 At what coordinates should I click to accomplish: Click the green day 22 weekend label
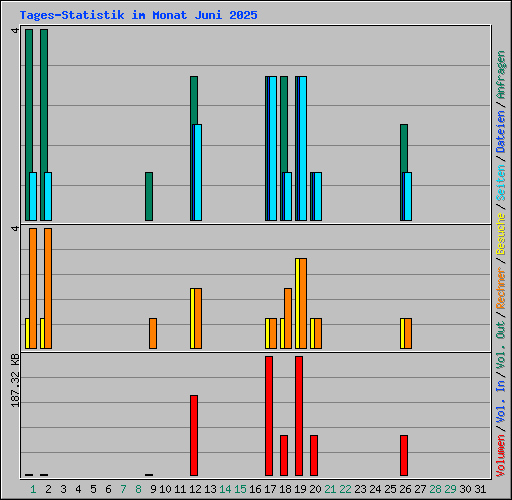point(345,489)
